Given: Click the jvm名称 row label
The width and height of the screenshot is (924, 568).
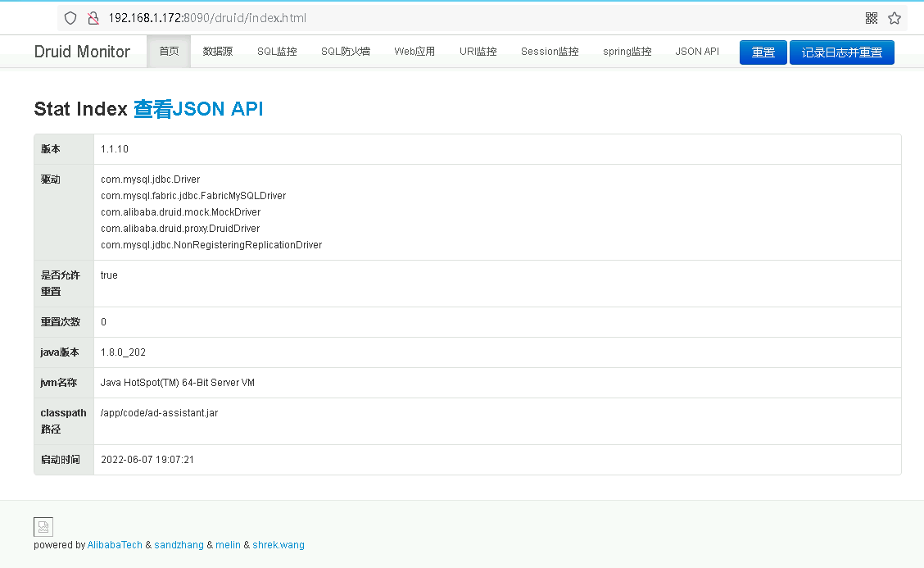Looking at the screenshot, I should click(59, 383).
